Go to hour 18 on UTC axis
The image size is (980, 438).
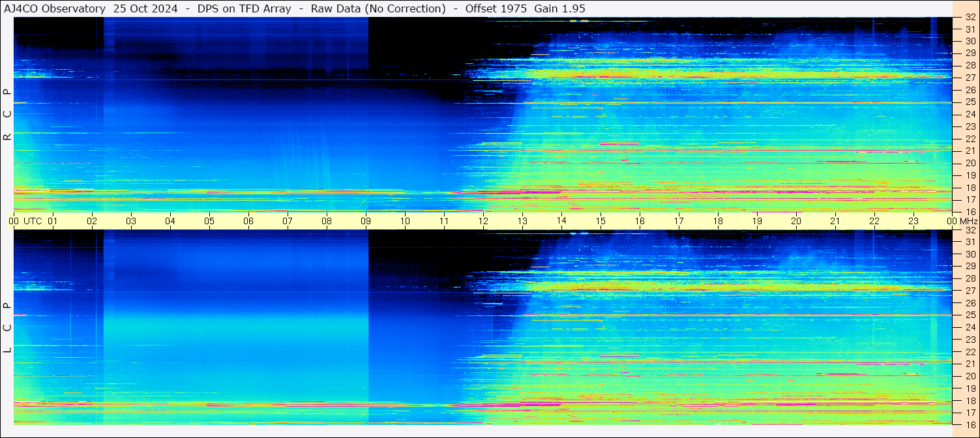click(x=718, y=221)
